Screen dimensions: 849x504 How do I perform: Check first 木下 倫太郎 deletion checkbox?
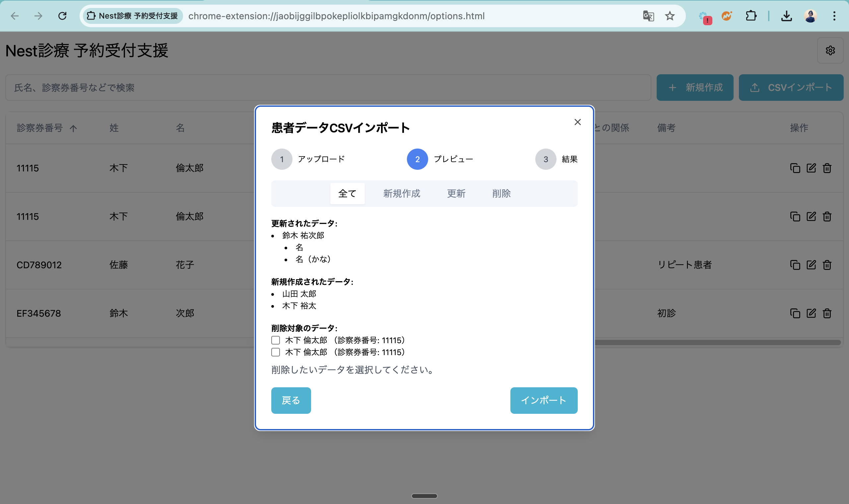coord(275,340)
